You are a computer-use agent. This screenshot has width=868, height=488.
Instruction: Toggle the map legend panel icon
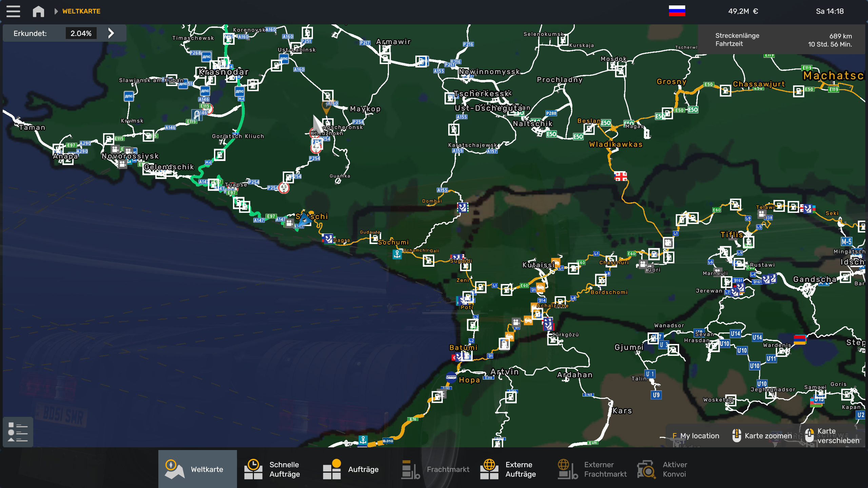pos(18,432)
